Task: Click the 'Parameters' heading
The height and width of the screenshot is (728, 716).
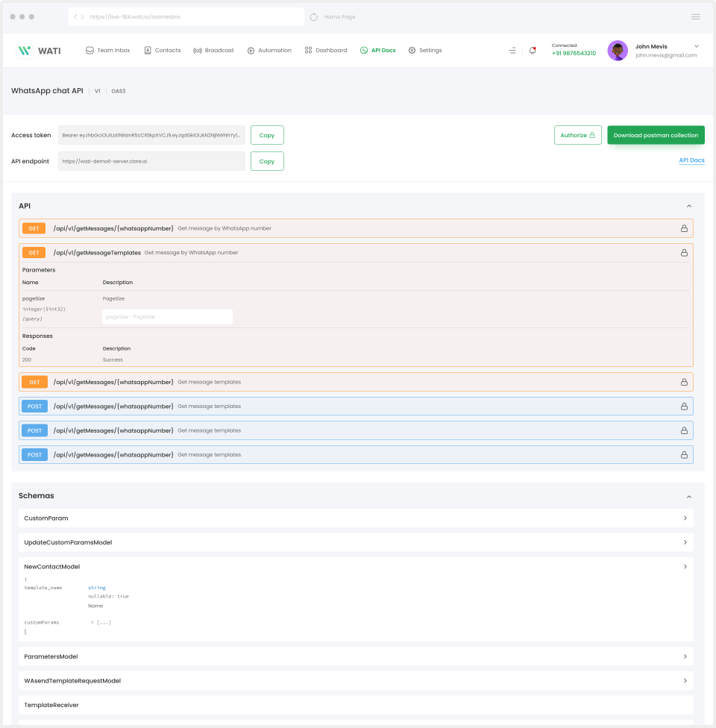Action: (x=39, y=270)
